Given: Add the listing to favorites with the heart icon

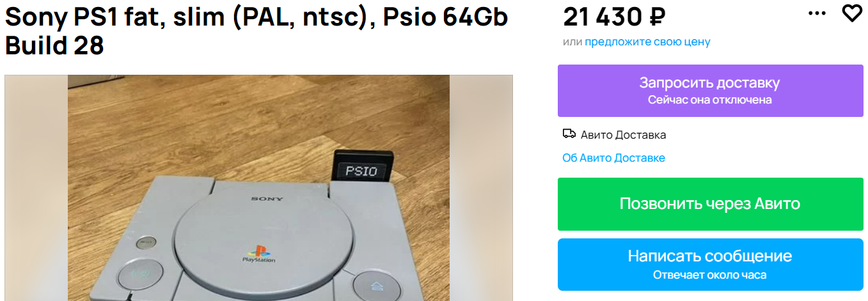Looking at the screenshot, I should (x=852, y=13).
